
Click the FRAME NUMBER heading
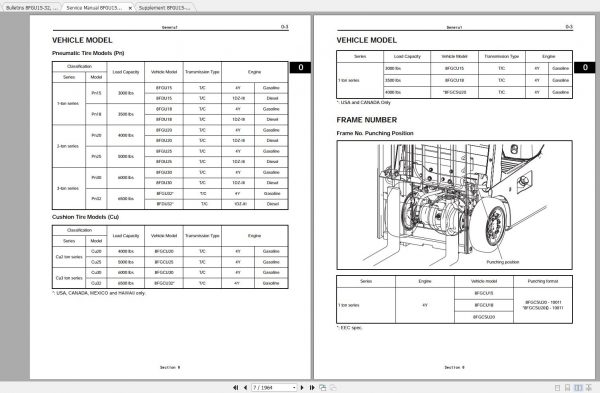point(367,120)
